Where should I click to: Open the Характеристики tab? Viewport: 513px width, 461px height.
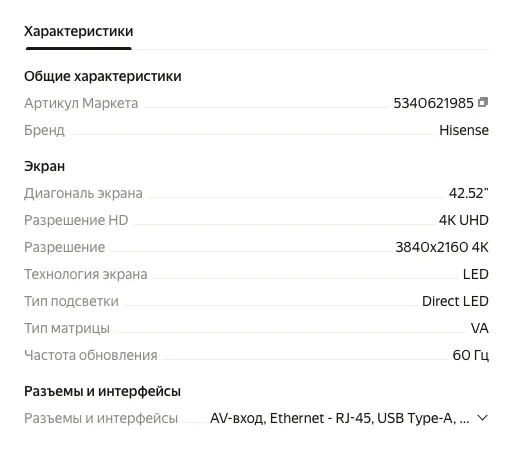coord(78,32)
